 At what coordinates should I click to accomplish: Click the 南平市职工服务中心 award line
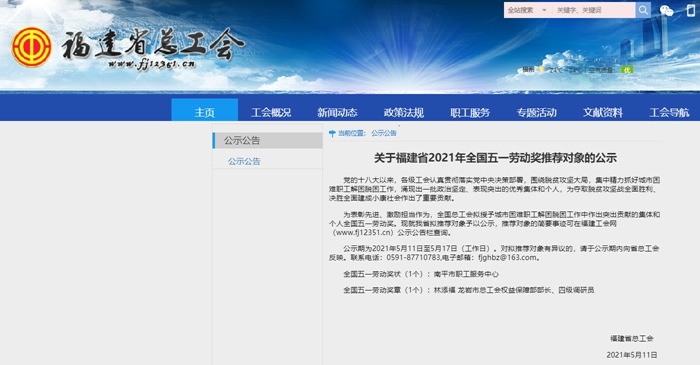click(421, 274)
